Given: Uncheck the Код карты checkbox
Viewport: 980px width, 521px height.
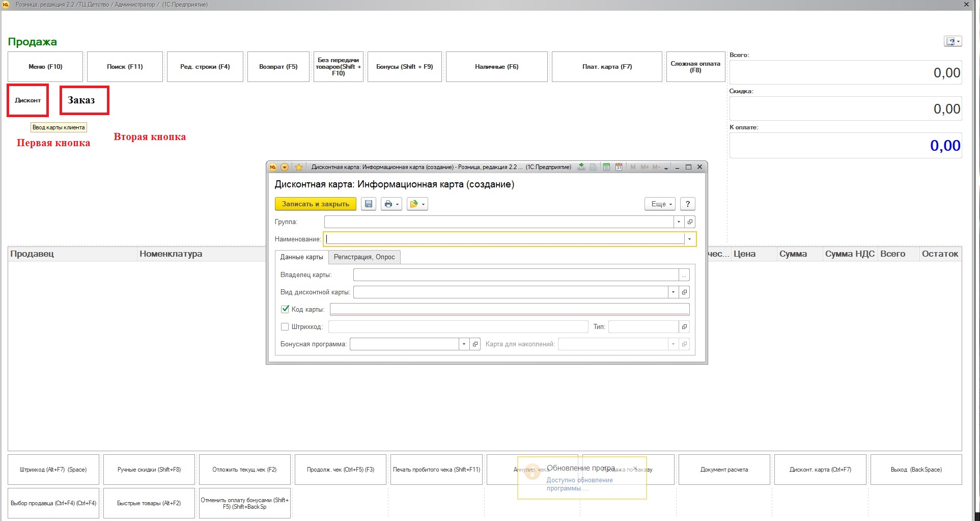Looking at the screenshot, I should (x=285, y=309).
